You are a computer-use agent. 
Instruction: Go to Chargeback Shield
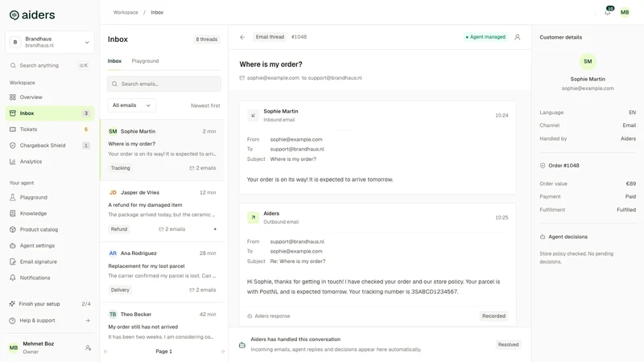[x=50, y=146]
